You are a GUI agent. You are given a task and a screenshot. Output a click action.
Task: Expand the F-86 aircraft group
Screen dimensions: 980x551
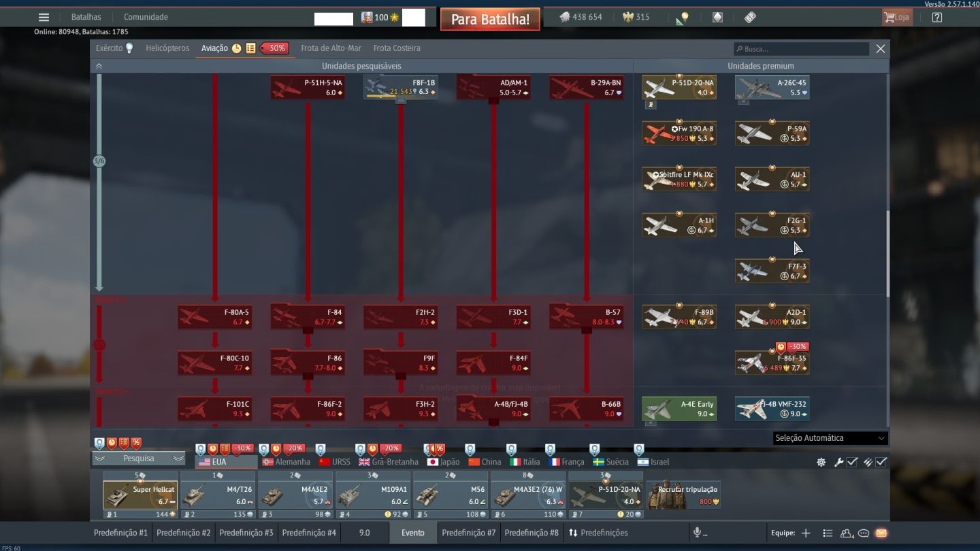(x=308, y=363)
